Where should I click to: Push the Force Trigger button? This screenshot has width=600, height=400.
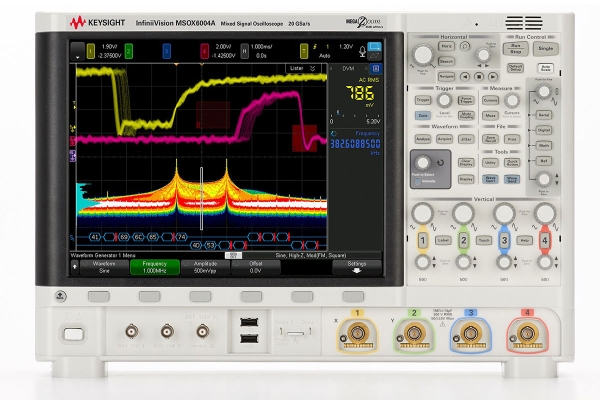pos(466,100)
